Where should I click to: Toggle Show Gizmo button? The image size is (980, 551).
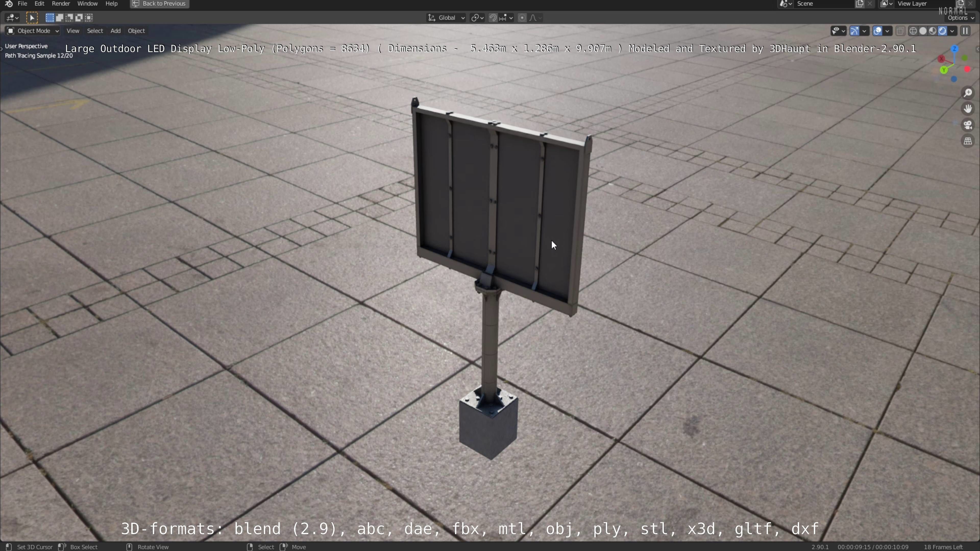(x=854, y=31)
